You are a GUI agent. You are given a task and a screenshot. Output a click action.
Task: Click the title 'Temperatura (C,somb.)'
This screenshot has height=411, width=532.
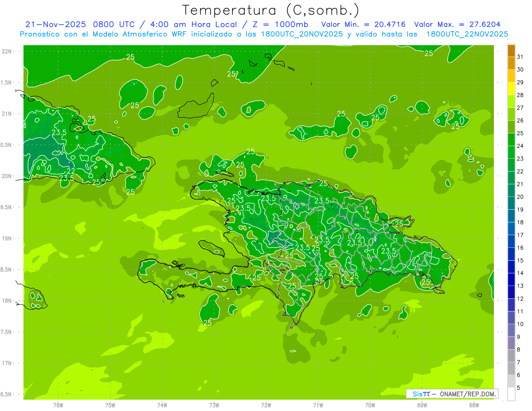(x=271, y=10)
